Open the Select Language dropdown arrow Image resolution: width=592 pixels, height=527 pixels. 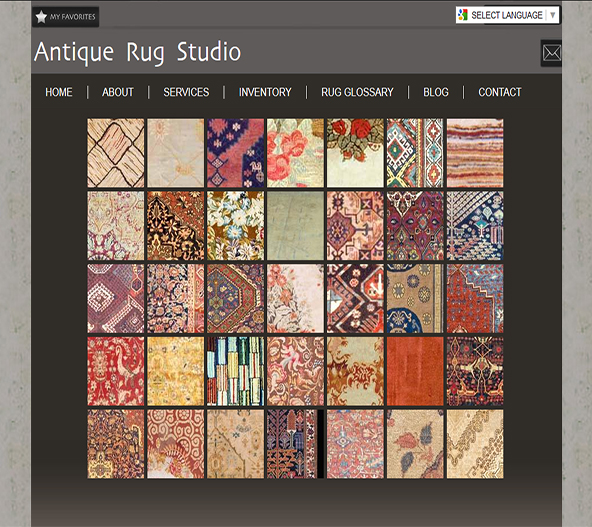point(553,15)
